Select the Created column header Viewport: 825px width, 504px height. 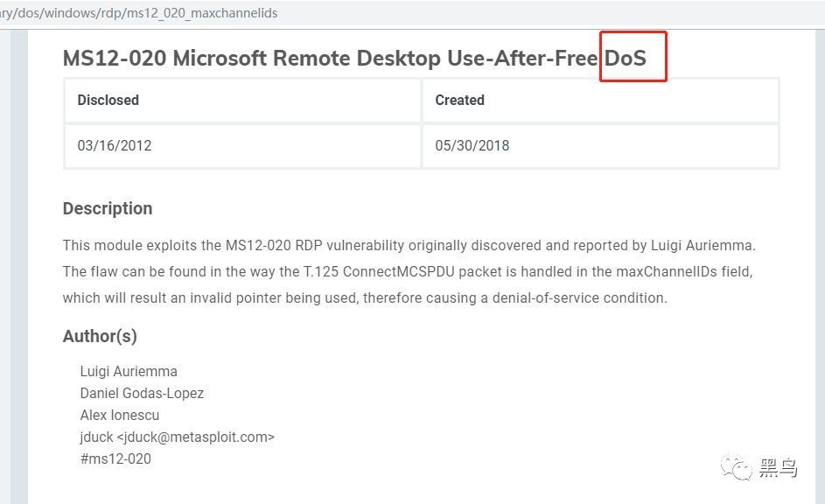click(x=459, y=100)
